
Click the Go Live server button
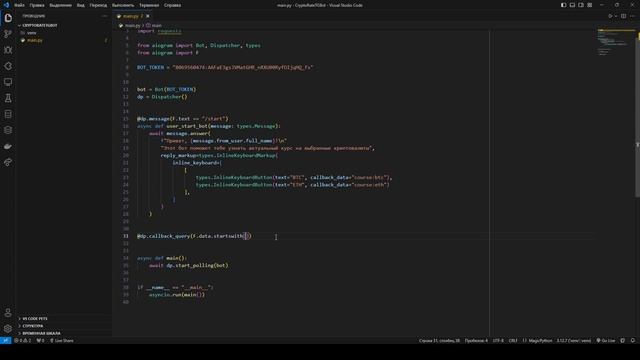coord(606,340)
